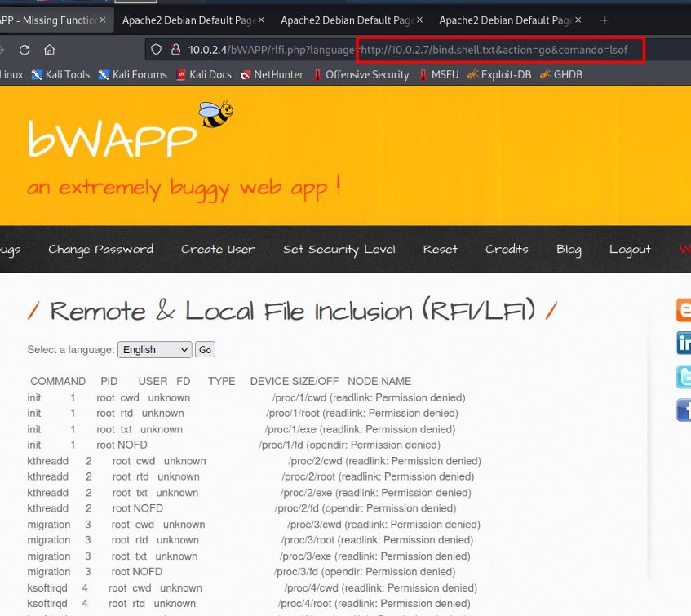This screenshot has width=691, height=616.
Task: Switch to the first Apache2 Debian Default Page tab
Action: [x=189, y=20]
